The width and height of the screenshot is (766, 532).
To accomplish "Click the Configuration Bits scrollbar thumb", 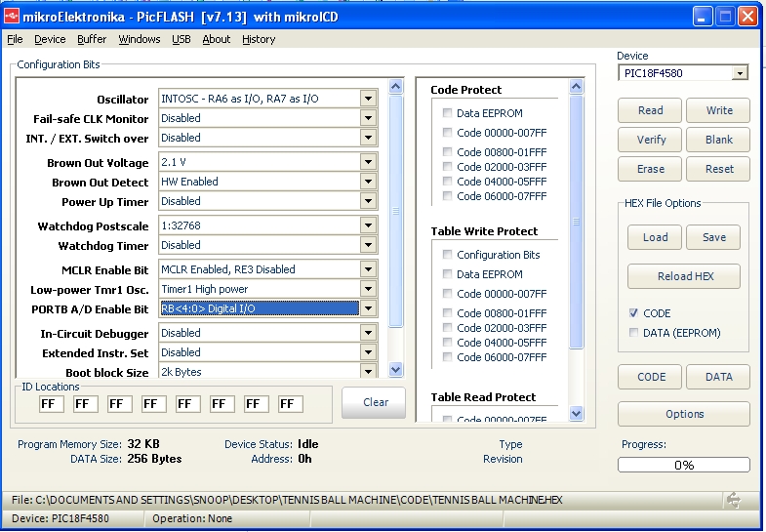I will coord(396,211).
